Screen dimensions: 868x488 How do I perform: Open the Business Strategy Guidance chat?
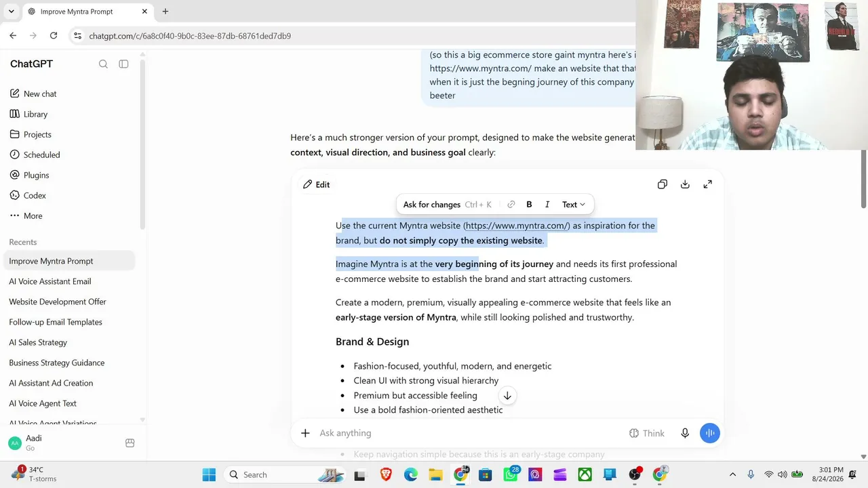click(x=69, y=363)
